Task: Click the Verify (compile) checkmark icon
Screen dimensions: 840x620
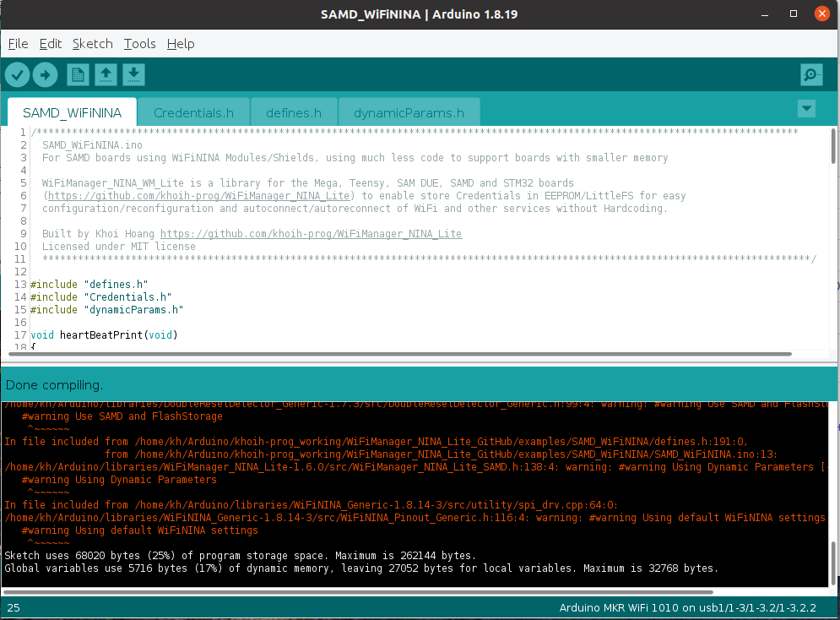Action: pyautogui.click(x=17, y=74)
